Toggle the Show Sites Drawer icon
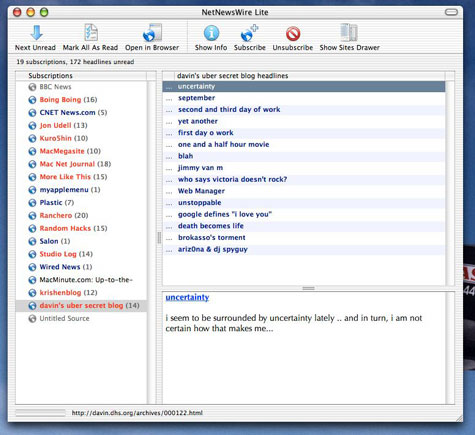 pos(349,33)
